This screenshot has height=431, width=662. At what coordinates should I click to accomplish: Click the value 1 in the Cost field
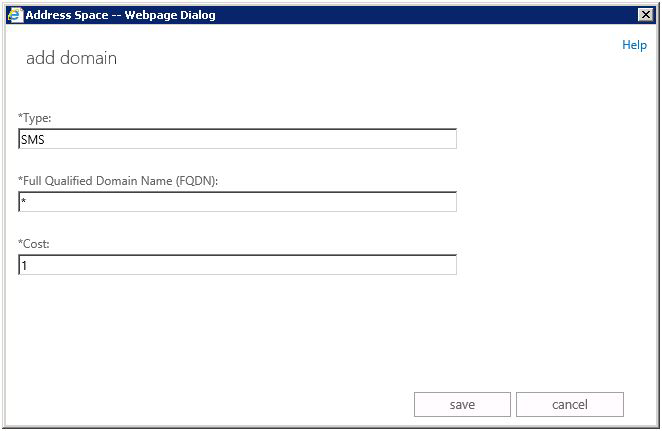coord(24,266)
